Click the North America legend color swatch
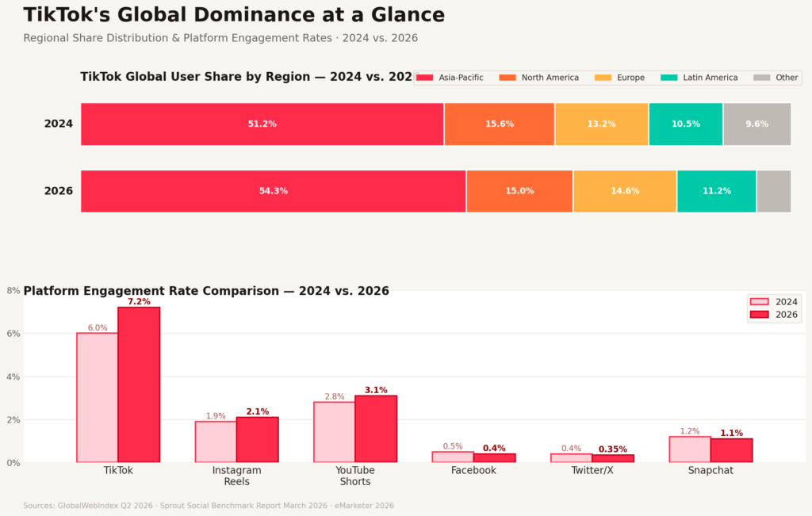Screen dimensions: 812x516 (x=507, y=78)
